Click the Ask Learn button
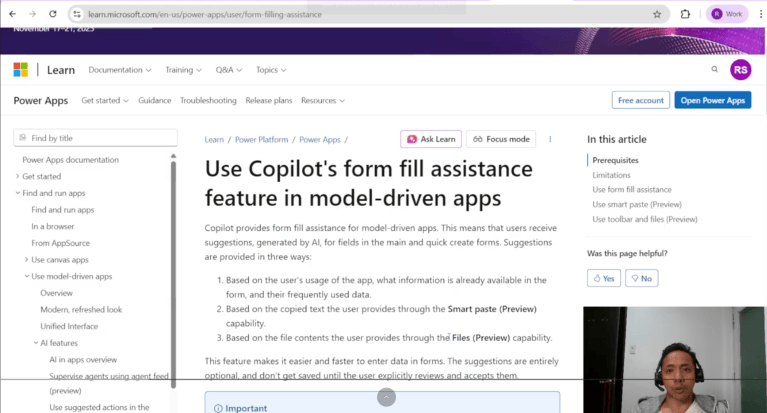767x413 pixels. [431, 139]
